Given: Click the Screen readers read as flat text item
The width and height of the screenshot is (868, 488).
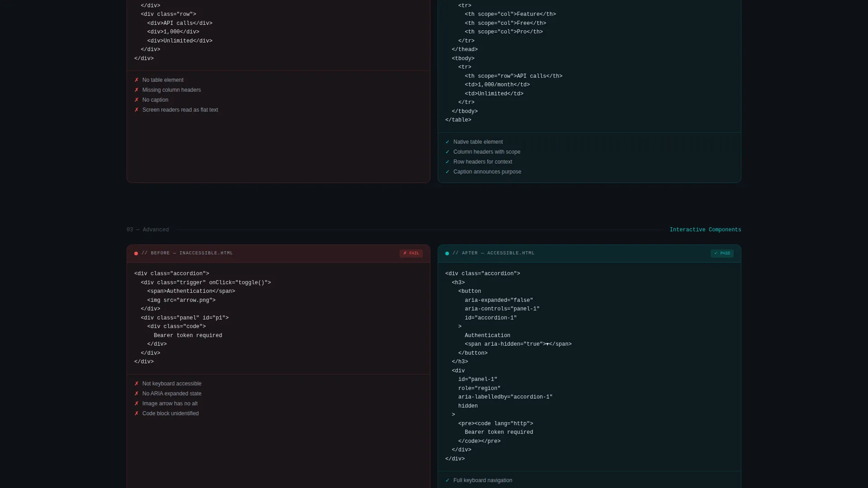Looking at the screenshot, I should [x=180, y=110].
